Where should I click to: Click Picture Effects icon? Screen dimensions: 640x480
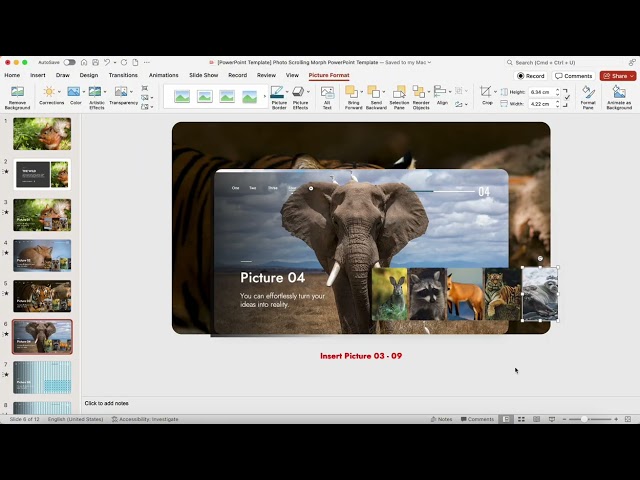[299, 92]
